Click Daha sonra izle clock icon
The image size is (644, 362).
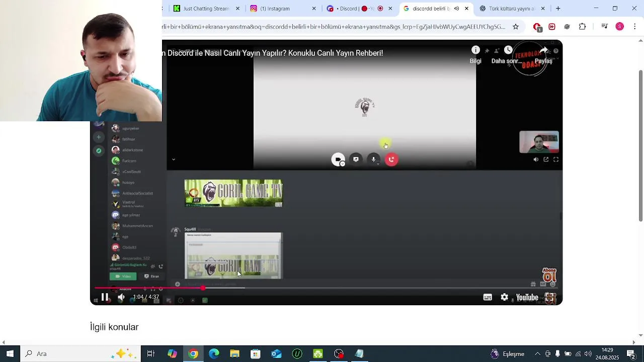pos(508,50)
